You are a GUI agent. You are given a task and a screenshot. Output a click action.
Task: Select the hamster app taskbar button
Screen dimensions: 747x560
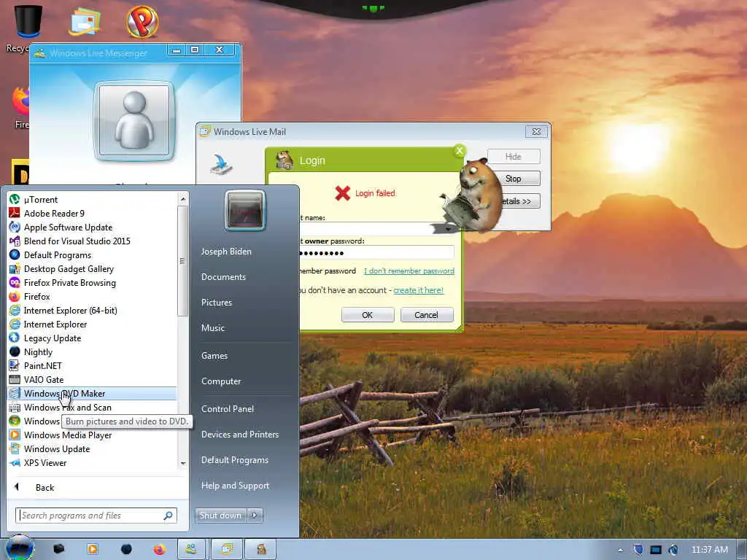[261, 549]
